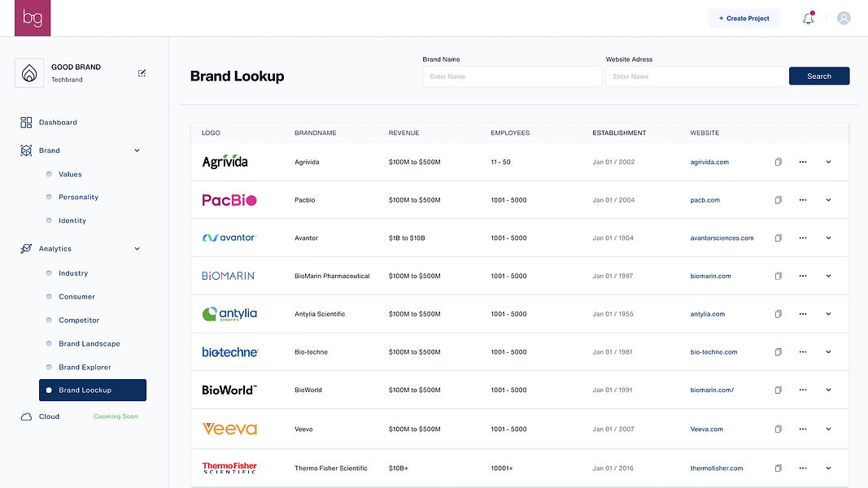Collapse the Brand sidebar section

[137, 150]
